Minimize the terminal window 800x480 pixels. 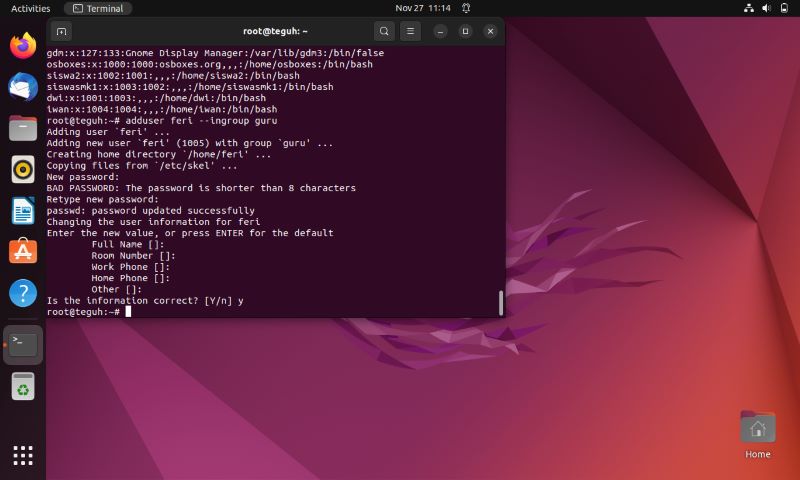[x=440, y=31]
